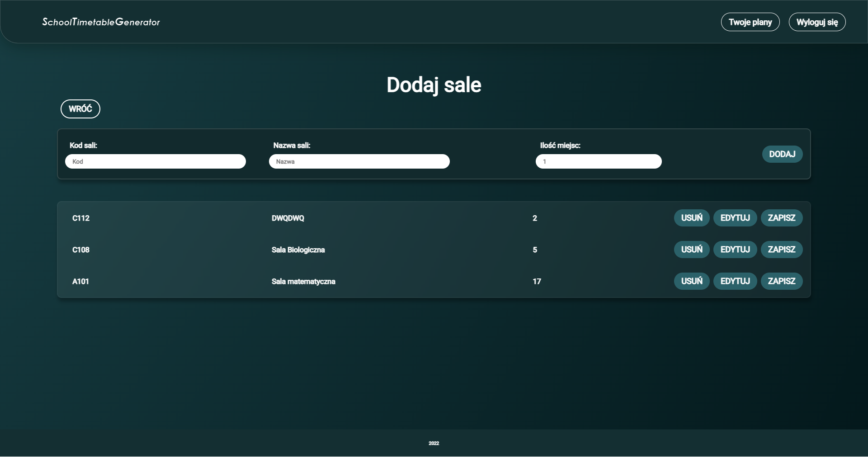Click Wyloguj się to log out
Viewport: 868px width, 457px height.
tap(817, 22)
